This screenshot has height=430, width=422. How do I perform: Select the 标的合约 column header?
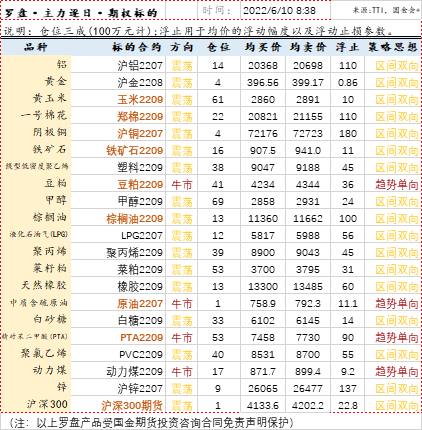[x=137, y=47]
